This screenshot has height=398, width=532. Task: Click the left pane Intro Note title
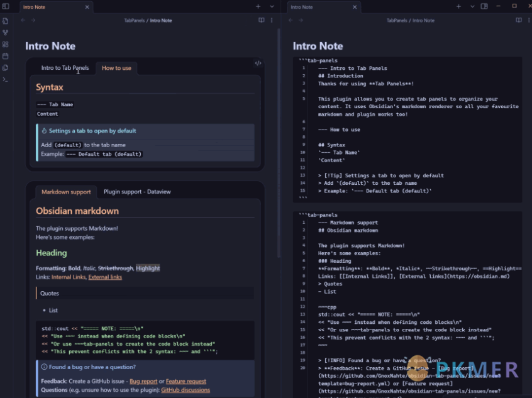coord(50,46)
